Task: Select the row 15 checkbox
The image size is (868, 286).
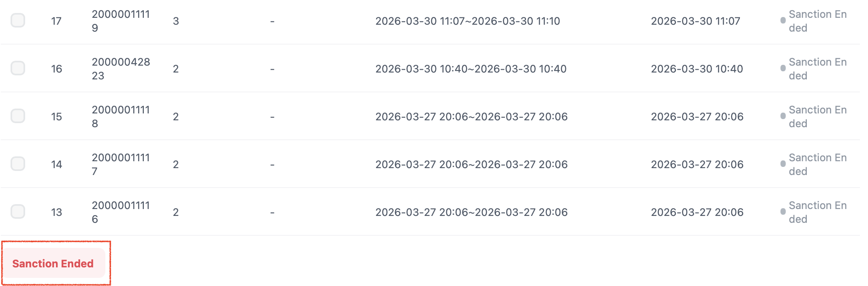Action: 18,116
